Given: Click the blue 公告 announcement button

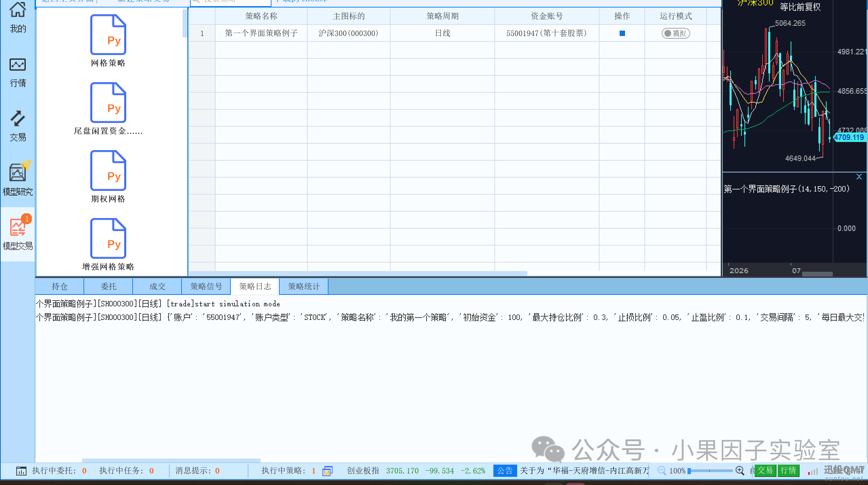Looking at the screenshot, I should [505, 471].
